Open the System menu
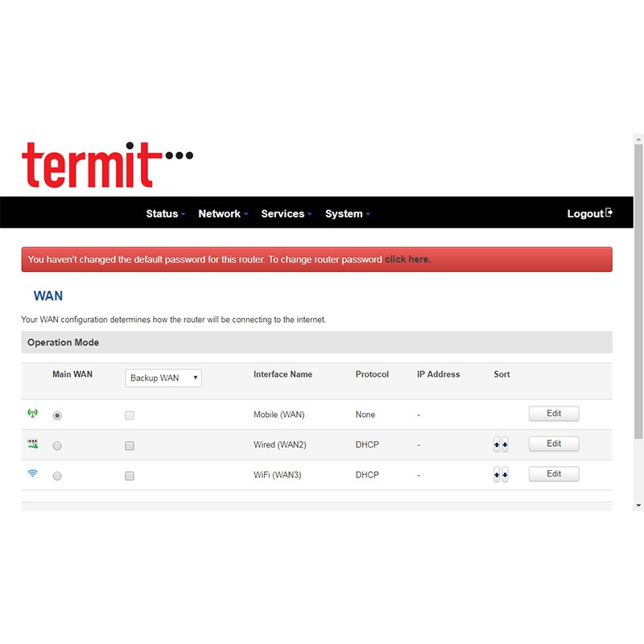This screenshot has height=644, width=644. (347, 213)
